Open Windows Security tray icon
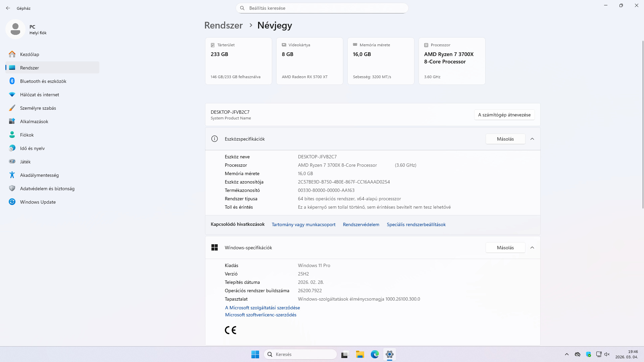The height and width of the screenshot is (362, 644). click(x=588, y=354)
